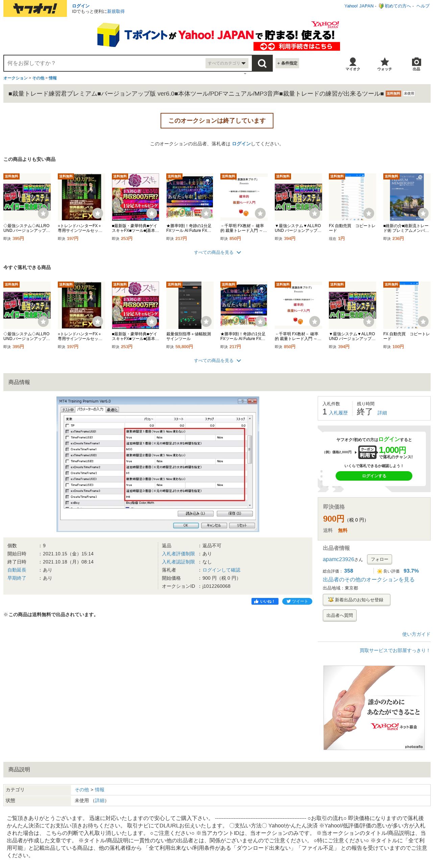Open the 入札履歴 link
Viewport: 434px width, 868px height.
tap(338, 413)
